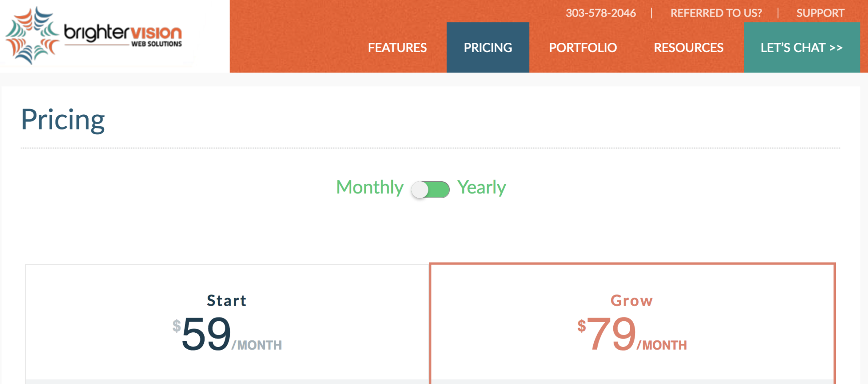Viewport: 868px width, 384px height.
Task: Click the Monthly label text
Action: (369, 187)
